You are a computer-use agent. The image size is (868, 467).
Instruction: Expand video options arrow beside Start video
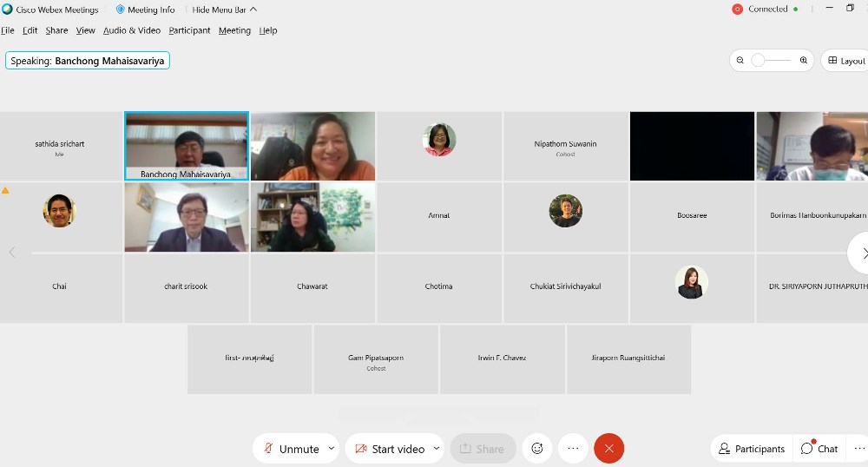[436, 449]
